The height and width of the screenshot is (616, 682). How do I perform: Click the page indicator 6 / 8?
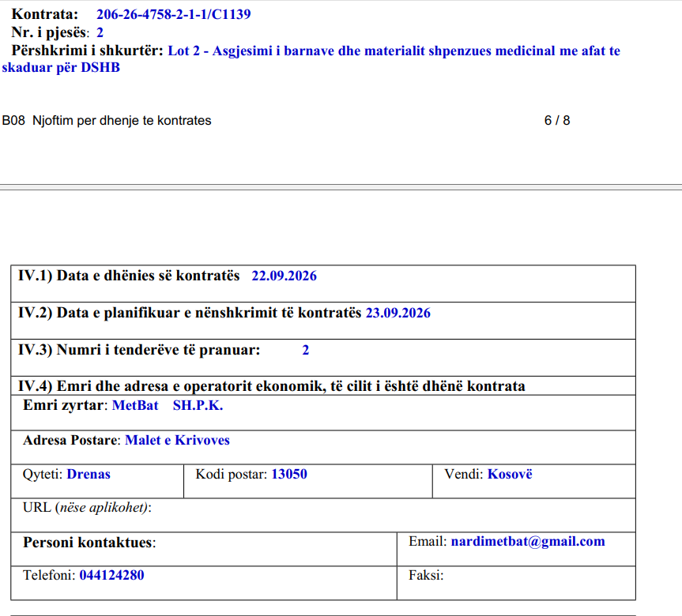(x=557, y=120)
